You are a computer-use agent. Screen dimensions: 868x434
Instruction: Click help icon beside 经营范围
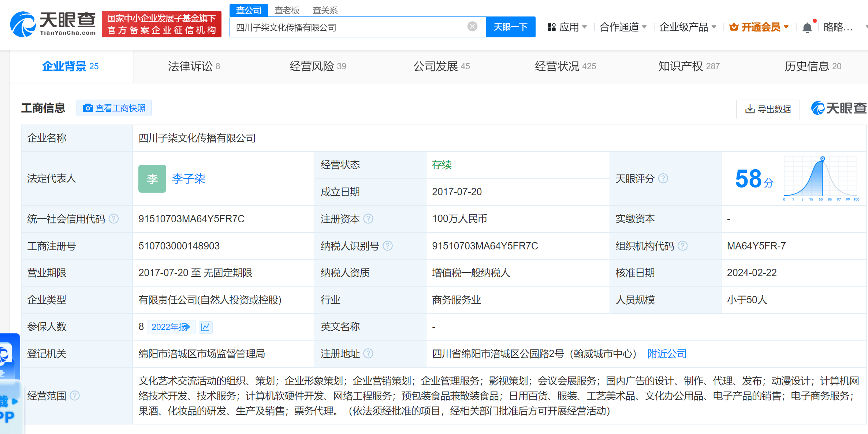75,396
